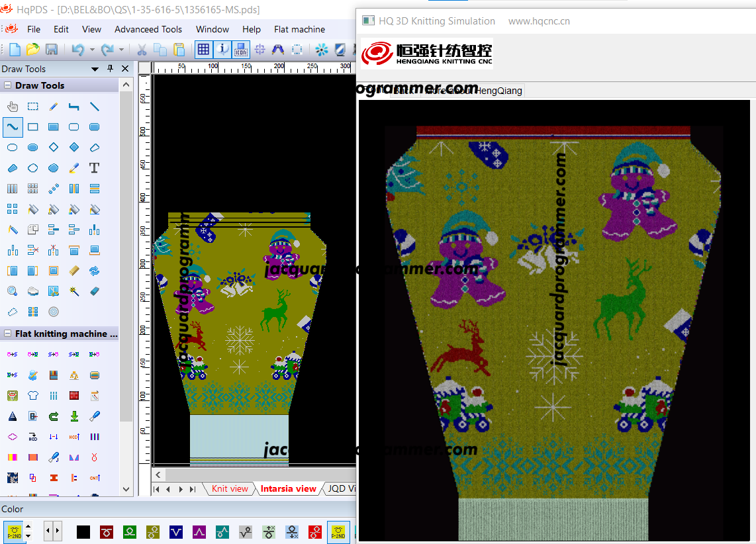Viewport: 756px width, 544px height.
Task: Choose the hollow rectangle tool
Action: [33, 127]
